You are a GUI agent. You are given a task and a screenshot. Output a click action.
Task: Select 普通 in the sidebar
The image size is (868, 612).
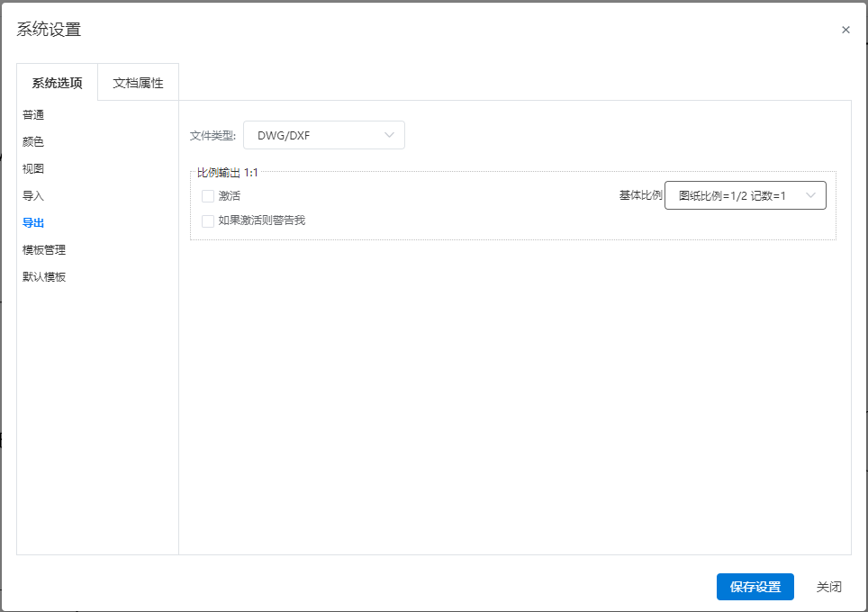coord(33,114)
